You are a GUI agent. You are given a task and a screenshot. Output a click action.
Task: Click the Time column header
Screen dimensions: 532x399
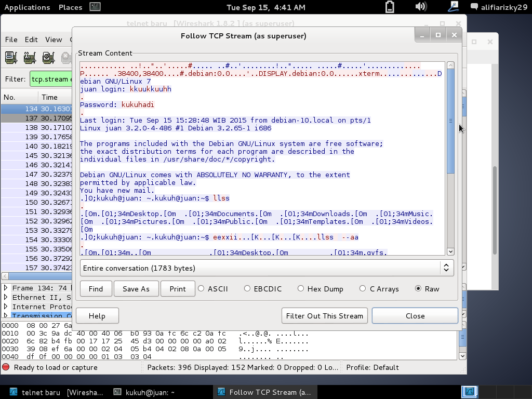click(x=55, y=97)
